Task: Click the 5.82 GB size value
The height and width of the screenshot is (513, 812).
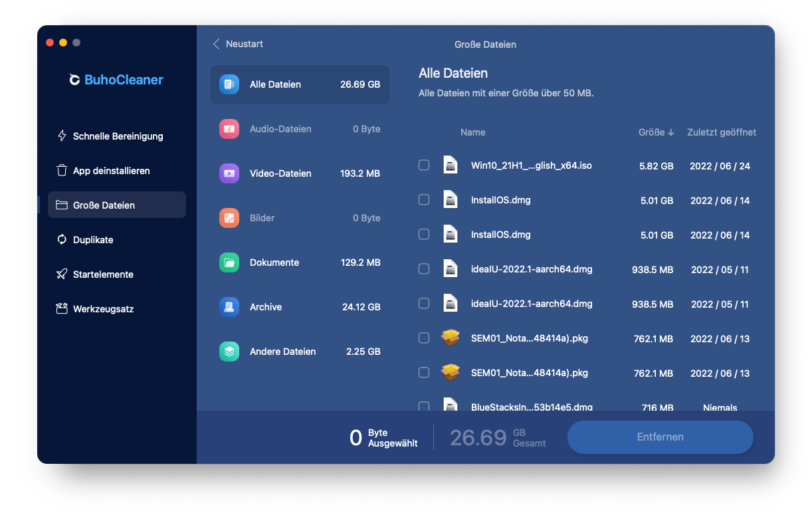Action: point(657,166)
